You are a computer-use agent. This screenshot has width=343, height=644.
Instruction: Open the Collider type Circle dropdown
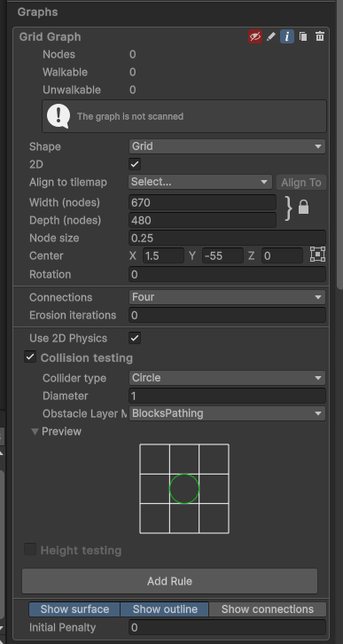(227, 378)
